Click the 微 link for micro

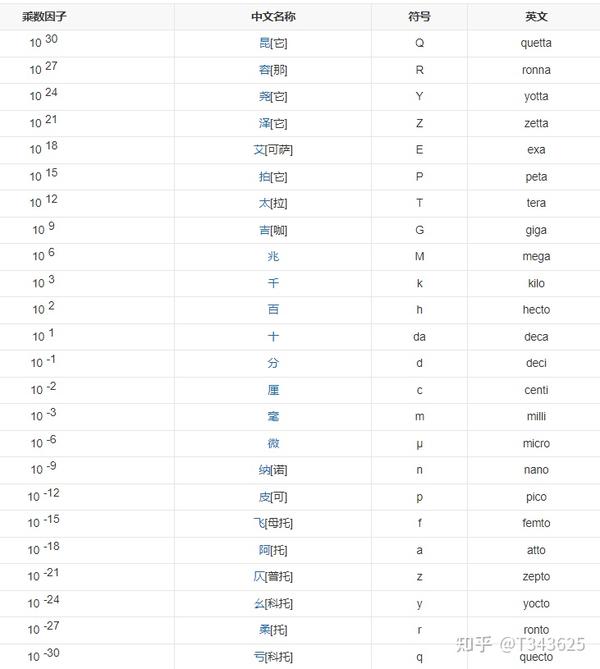[x=273, y=444]
